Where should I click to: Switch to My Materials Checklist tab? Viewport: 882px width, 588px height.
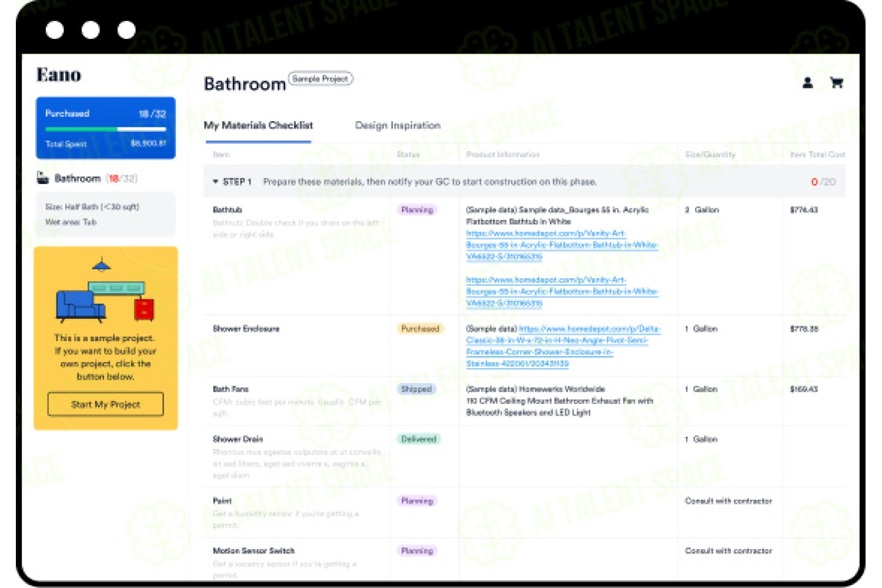pos(258,125)
